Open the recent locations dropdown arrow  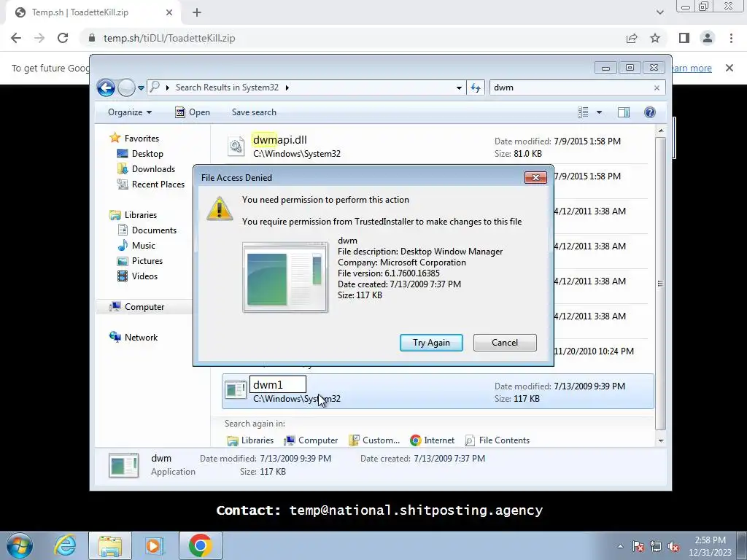(x=141, y=88)
